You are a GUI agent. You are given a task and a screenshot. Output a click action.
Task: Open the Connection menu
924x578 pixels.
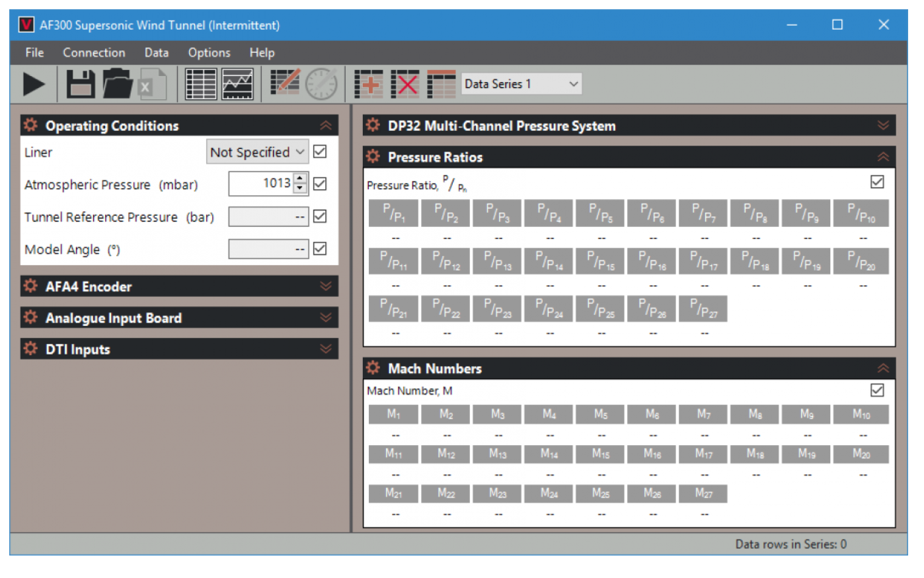pos(94,52)
